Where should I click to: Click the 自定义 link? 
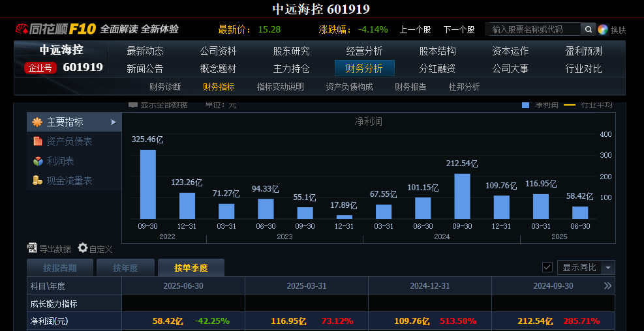[x=100, y=248]
